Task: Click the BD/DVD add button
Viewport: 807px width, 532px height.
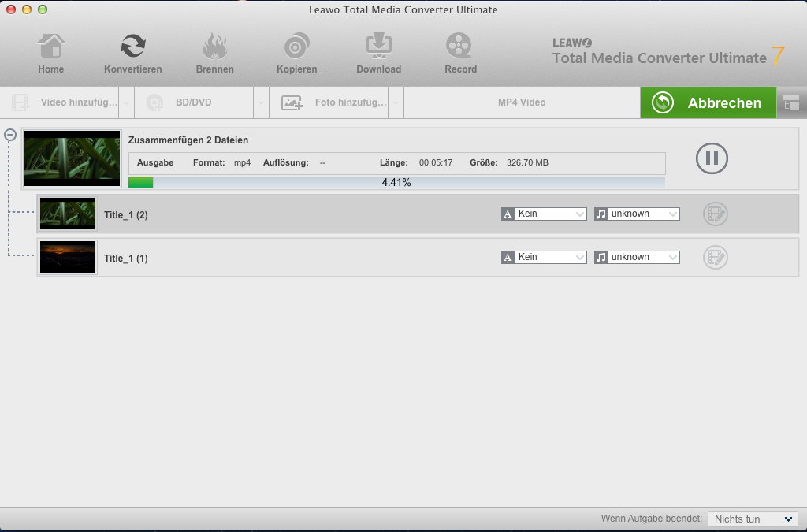Action: tap(194, 102)
